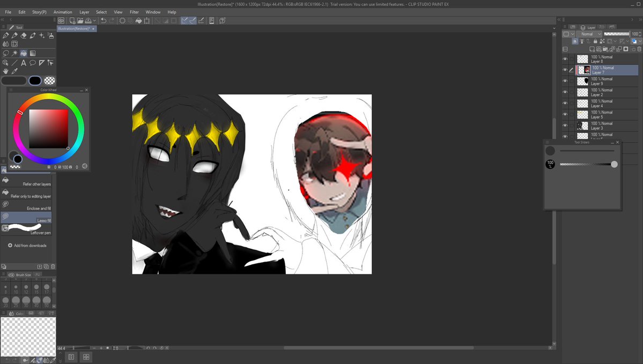Select the Auto select magic wand tool
The width and height of the screenshot is (643, 364).
(15, 53)
